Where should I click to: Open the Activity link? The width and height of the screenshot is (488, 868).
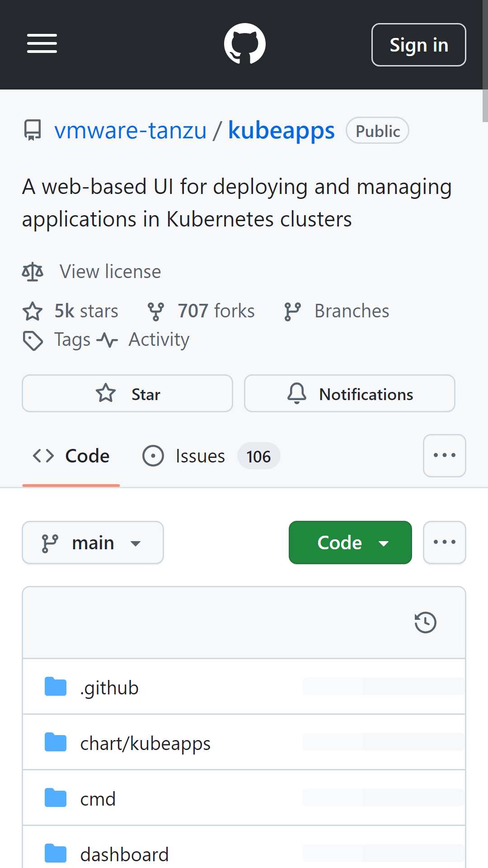click(x=159, y=340)
